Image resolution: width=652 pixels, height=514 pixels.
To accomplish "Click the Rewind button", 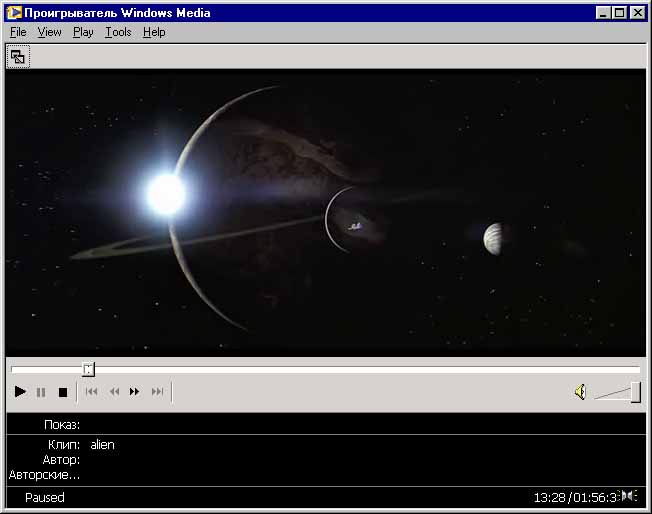I will tap(114, 392).
